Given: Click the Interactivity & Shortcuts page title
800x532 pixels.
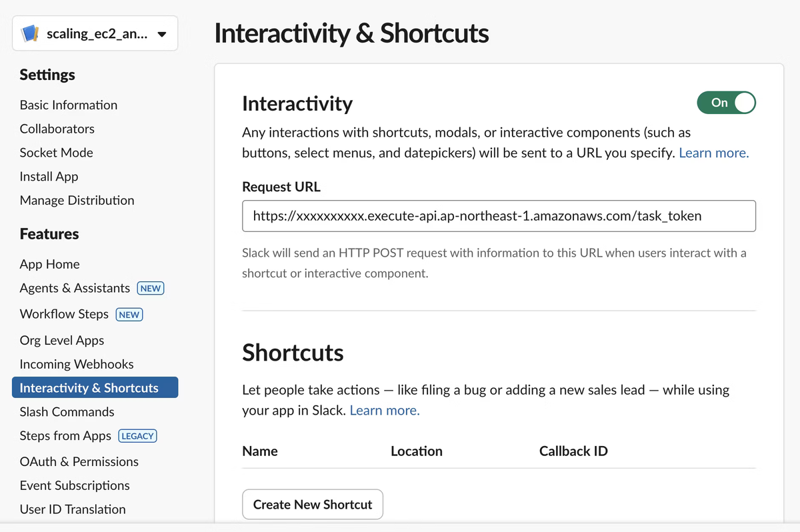Looking at the screenshot, I should (x=351, y=34).
